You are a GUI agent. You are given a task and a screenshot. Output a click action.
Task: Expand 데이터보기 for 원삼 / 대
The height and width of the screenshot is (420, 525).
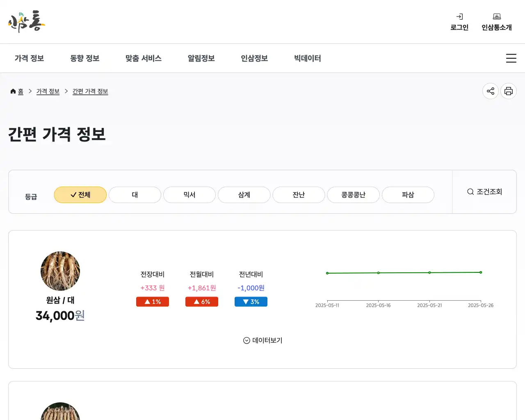click(262, 340)
